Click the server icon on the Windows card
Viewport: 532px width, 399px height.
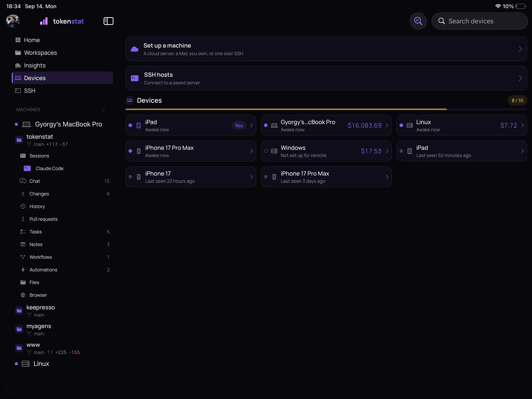tap(274, 151)
